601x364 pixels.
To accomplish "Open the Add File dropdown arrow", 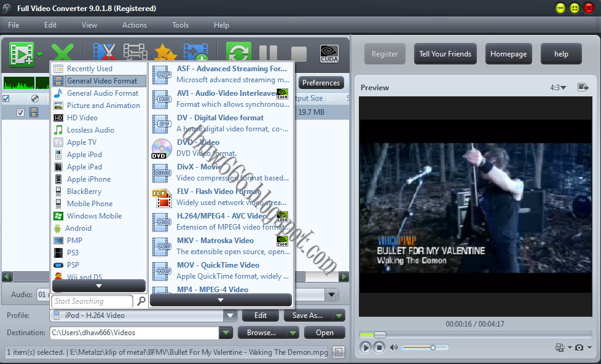I will 39,55.
